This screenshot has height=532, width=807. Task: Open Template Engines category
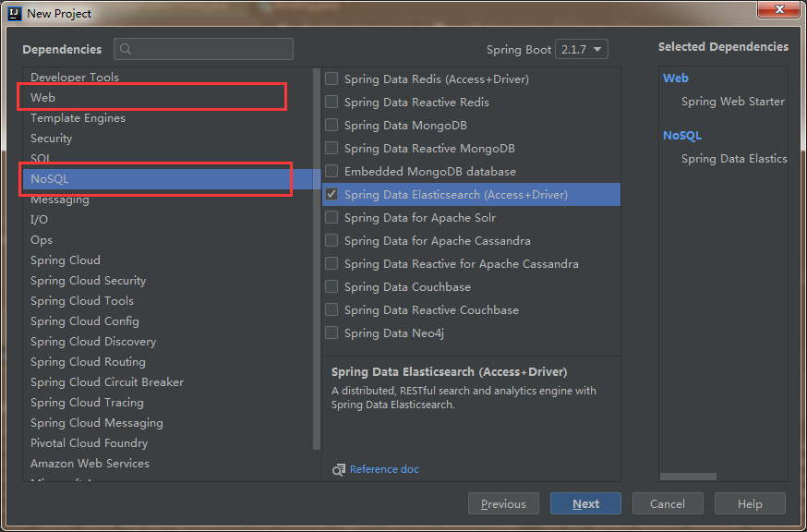coord(168,118)
